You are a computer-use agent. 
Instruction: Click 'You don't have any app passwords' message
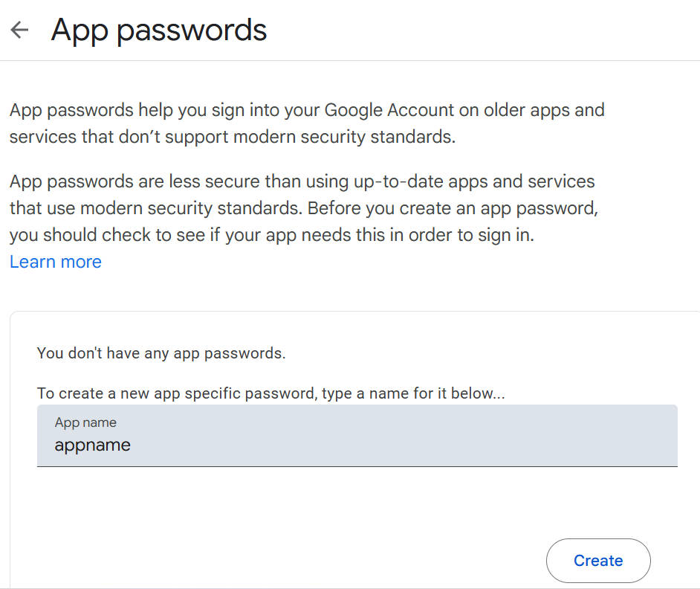(x=161, y=353)
